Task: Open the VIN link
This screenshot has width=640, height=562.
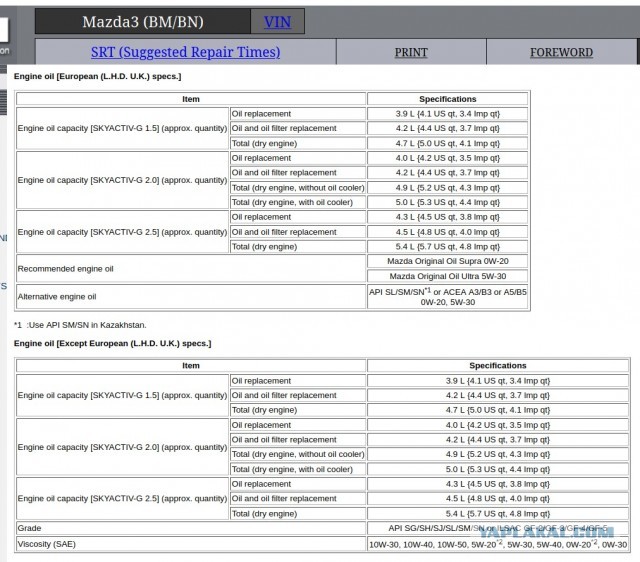Action: click(277, 22)
